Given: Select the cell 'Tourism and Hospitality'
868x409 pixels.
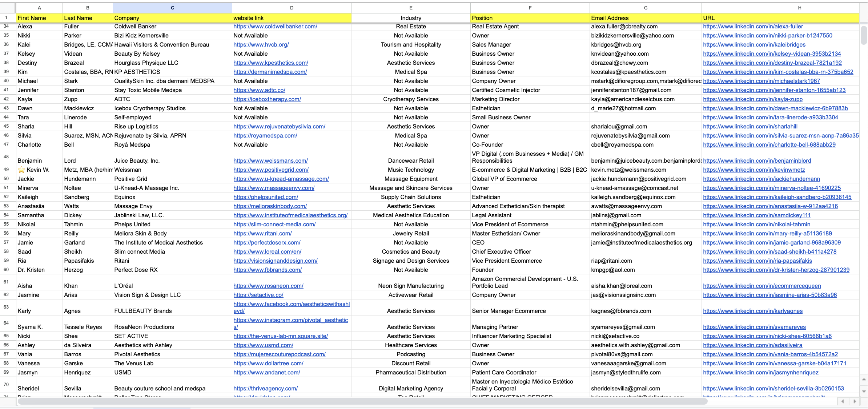Looking at the screenshot, I should click(x=411, y=44).
